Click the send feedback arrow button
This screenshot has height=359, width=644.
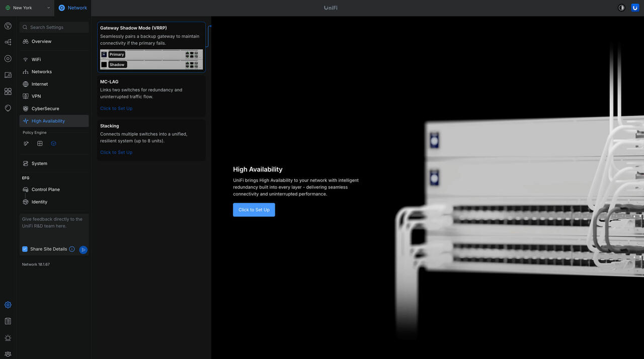(84, 249)
